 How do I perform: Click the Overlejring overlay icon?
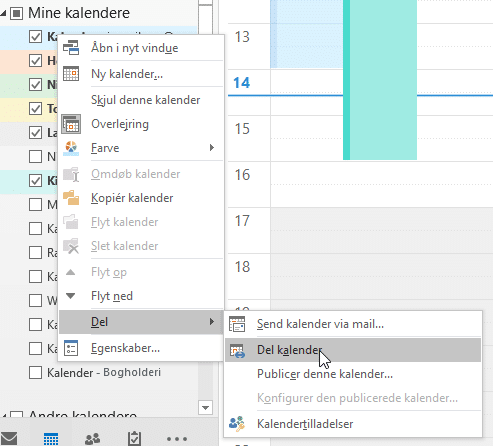pos(71,124)
